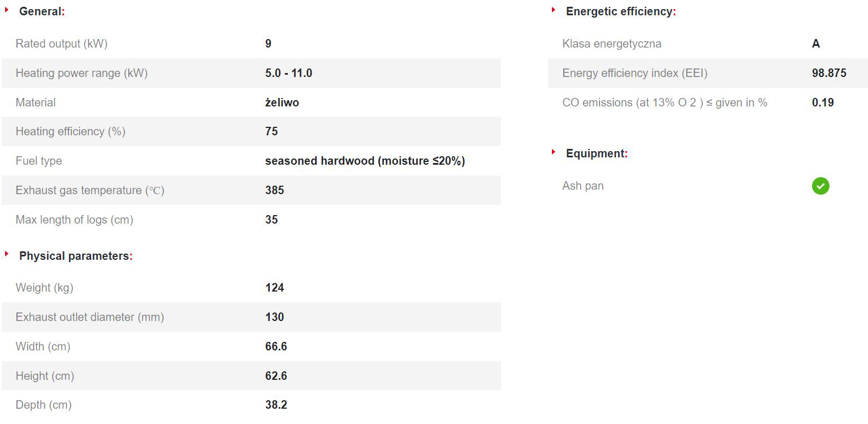Click the Width (cm) value 66.6

(x=276, y=346)
